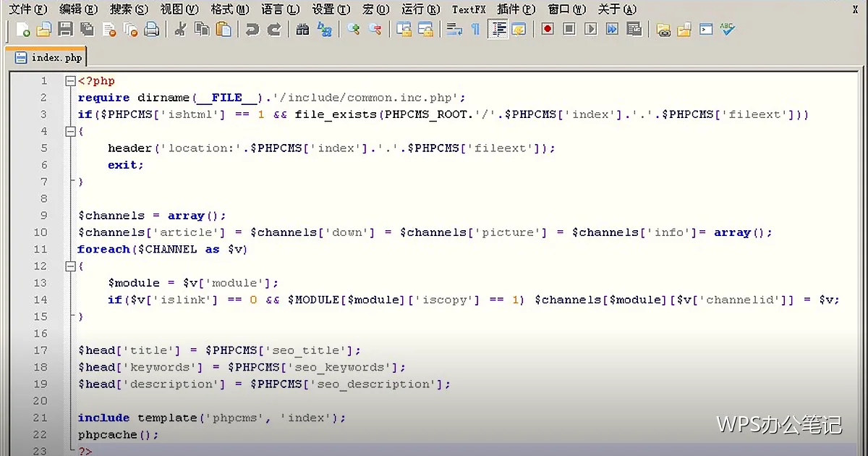Click the exit; statement on line 6

tap(126, 165)
